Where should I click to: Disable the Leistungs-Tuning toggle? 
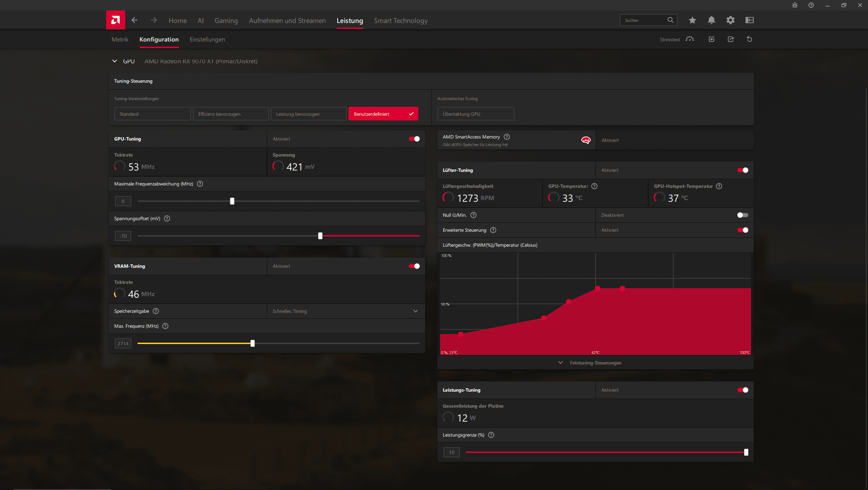click(743, 390)
